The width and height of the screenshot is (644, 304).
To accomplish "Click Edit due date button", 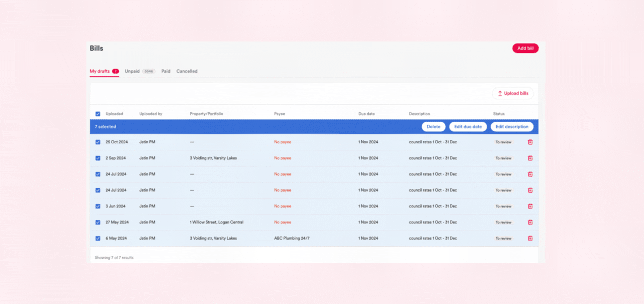I will (468, 127).
